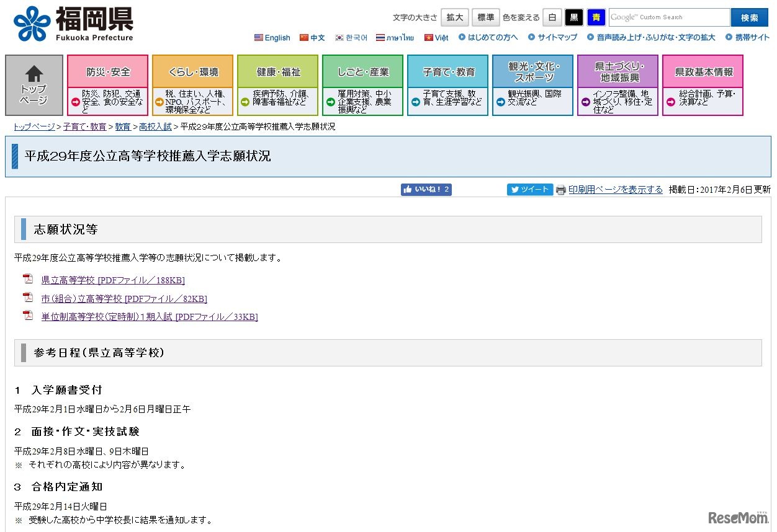Switch to the 黒 black color scheme

pyautogui.click(x=574, y=17)
